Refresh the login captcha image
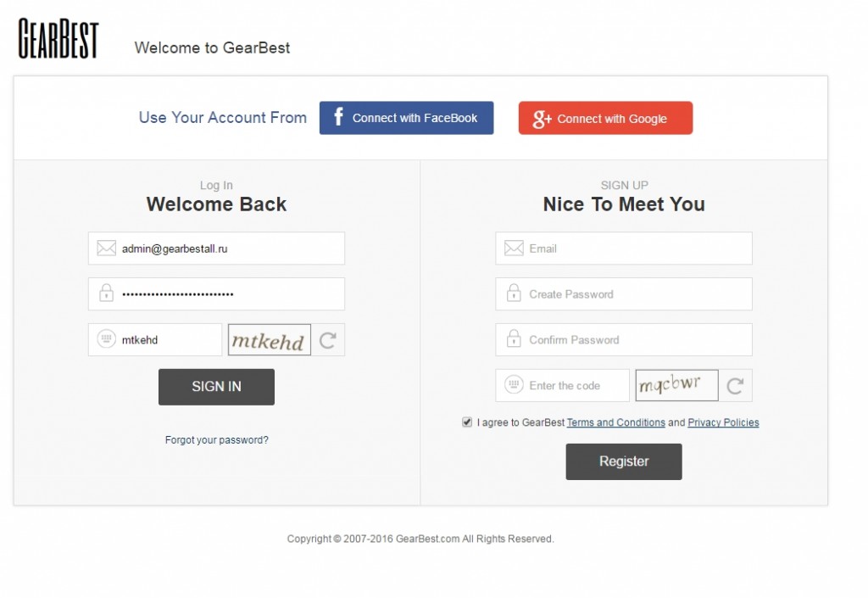 pyautogui.click(x=328, y=340)
